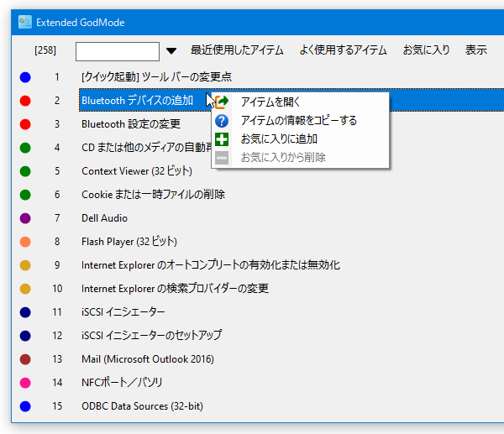
Task: Select Mail (Microsoft Outlook 2016) item
Action: [x=148, y=359]
